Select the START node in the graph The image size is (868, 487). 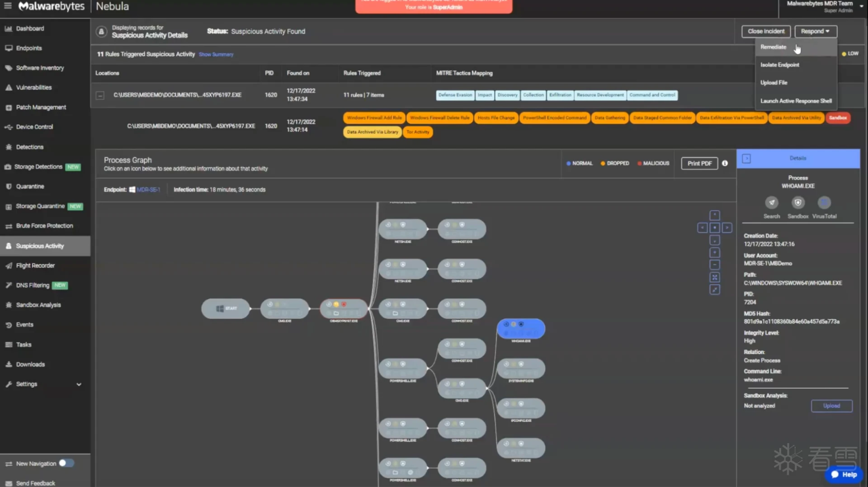(x=226, y=308)
